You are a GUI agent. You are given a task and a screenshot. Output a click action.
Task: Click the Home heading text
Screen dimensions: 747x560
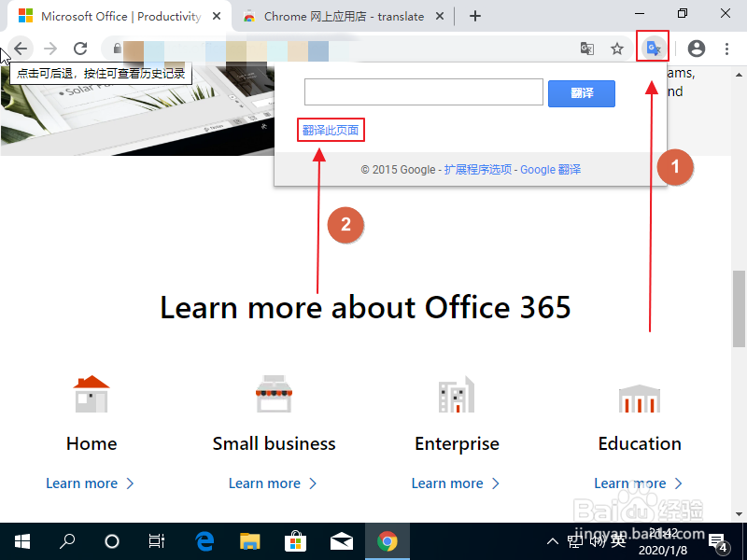coord(92,444)
